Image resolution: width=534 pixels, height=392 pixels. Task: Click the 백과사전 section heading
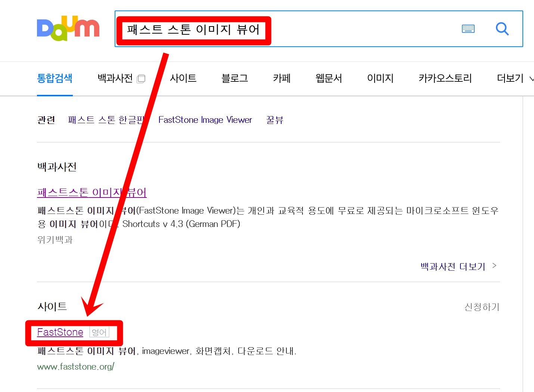click(x=57, y=167)
